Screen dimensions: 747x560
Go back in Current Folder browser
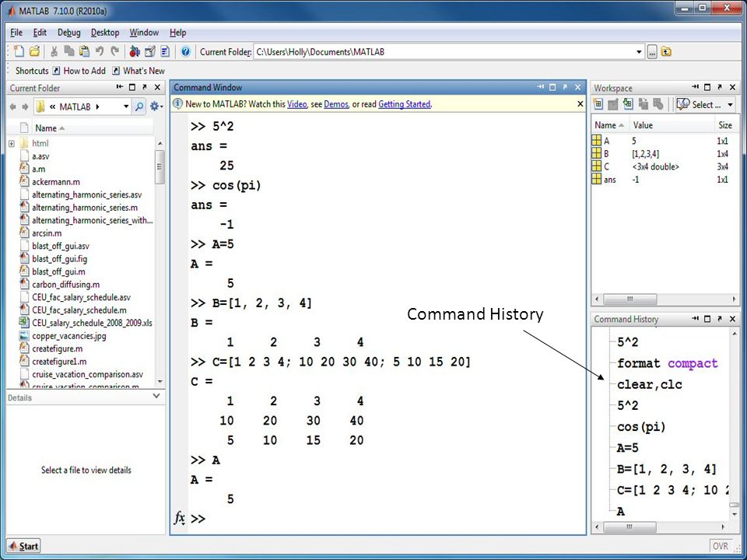13,107
